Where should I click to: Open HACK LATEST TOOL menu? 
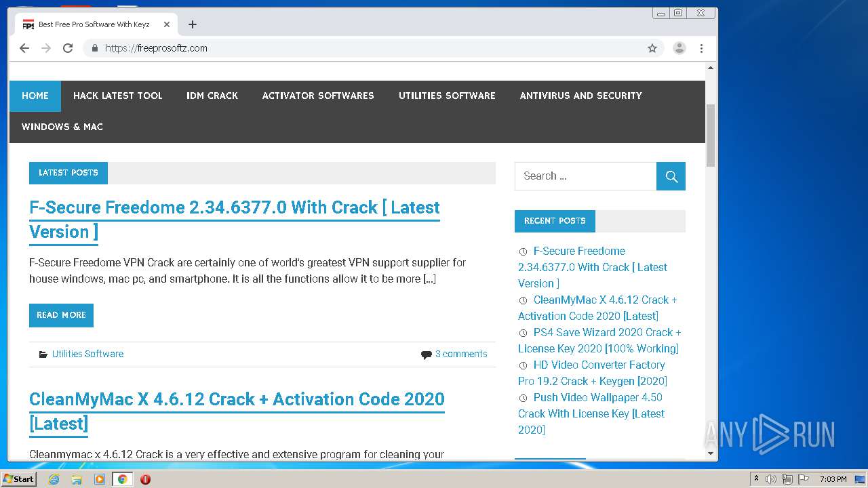(118, 96)
